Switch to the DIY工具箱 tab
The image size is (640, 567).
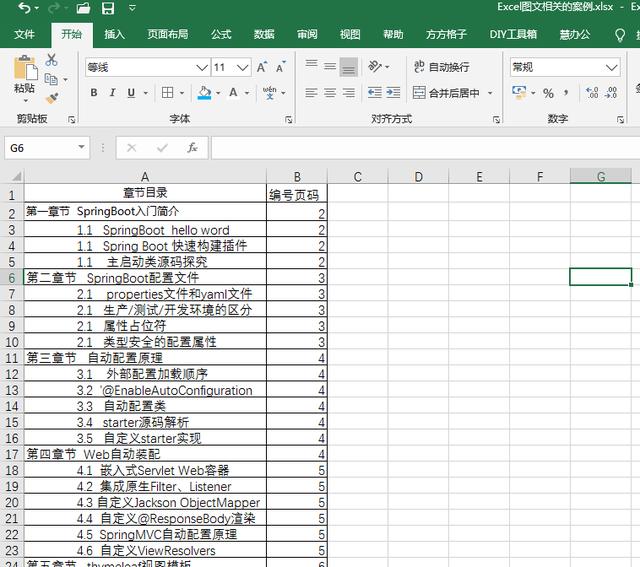click(513, 34)
